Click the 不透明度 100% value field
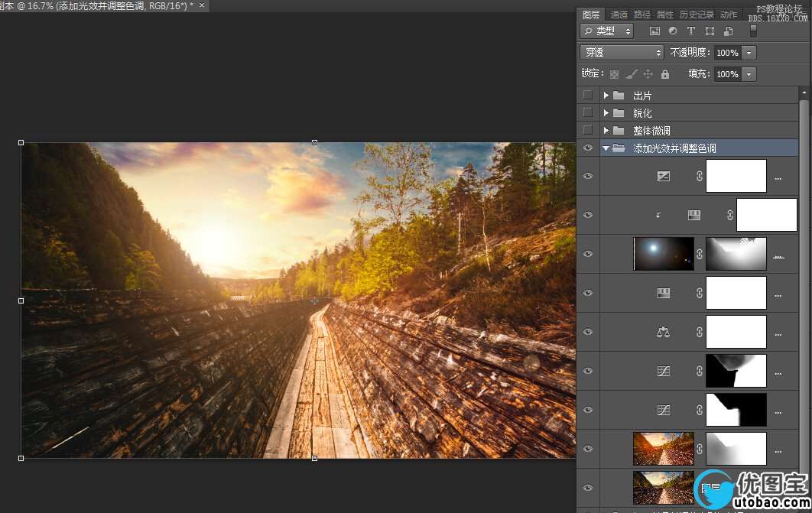 pyautogui.click(x=728, y=53)
